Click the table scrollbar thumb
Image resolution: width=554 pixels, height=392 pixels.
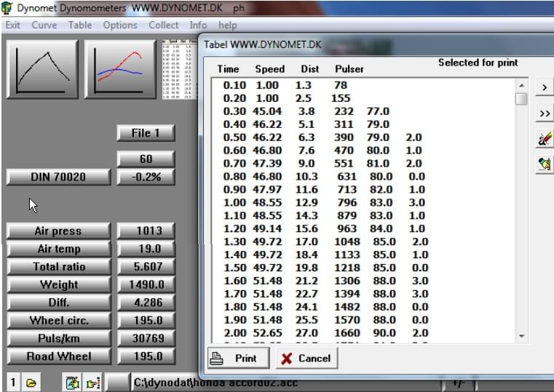tap(521, 99)
